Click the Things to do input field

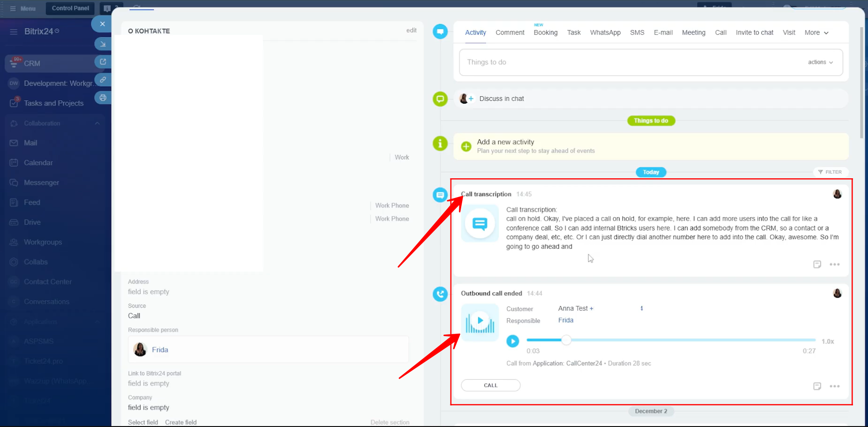[629, 62]
